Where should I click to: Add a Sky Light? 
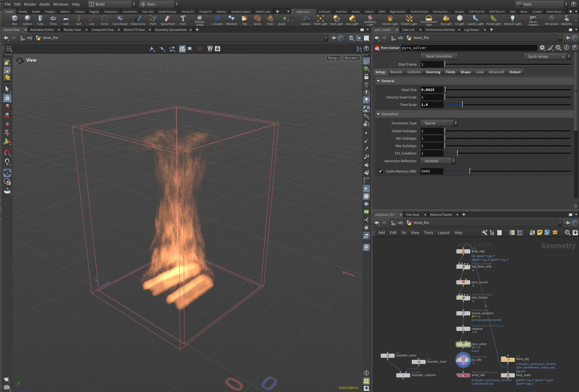click(446, 20)
